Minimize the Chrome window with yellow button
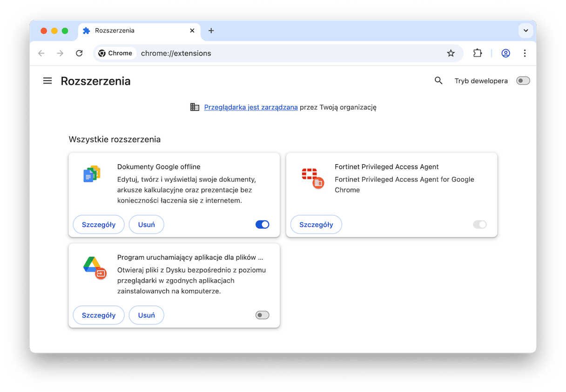Screen dimensions: 566x392 point(54,31)
